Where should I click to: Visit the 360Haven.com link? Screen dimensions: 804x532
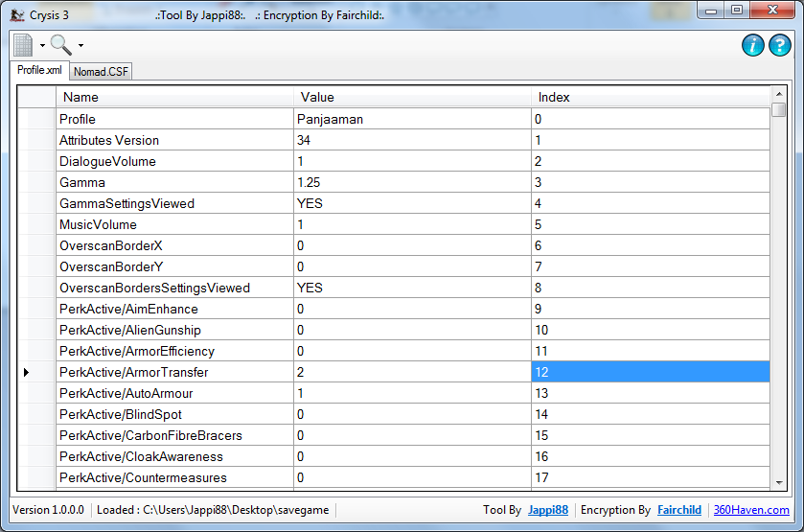tap(751, 510)
